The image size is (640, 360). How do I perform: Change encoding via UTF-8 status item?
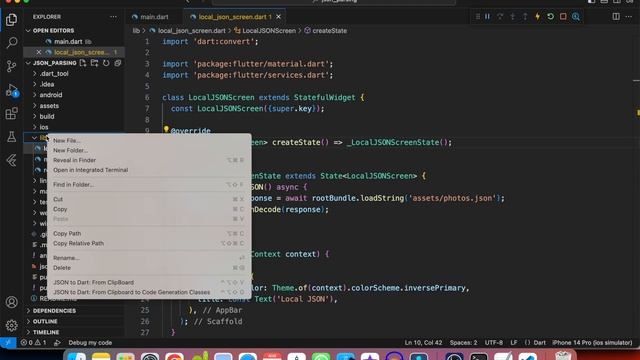(x=493, y=343)
